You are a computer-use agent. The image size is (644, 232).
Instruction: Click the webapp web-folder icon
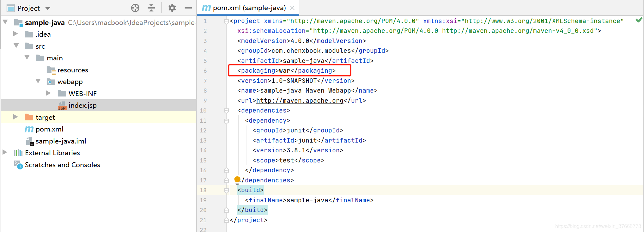pos(51,82)
